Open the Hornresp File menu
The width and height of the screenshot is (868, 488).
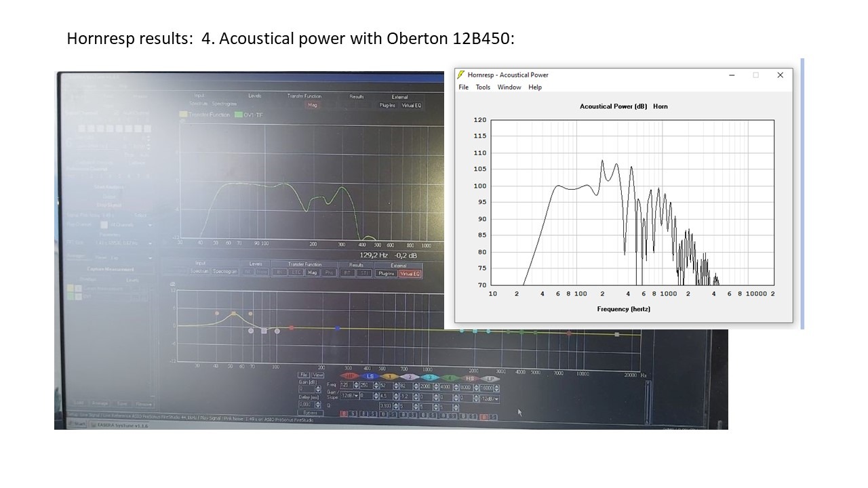coord(463,87)
